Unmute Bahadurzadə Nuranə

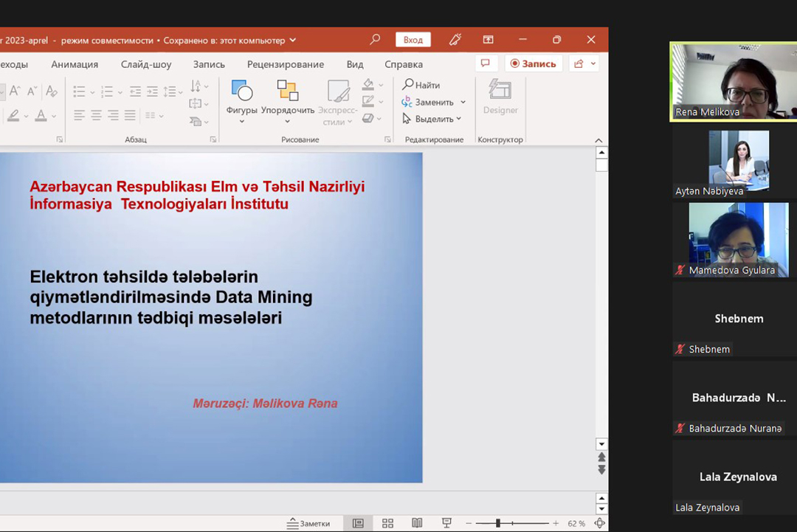[680, 428]
